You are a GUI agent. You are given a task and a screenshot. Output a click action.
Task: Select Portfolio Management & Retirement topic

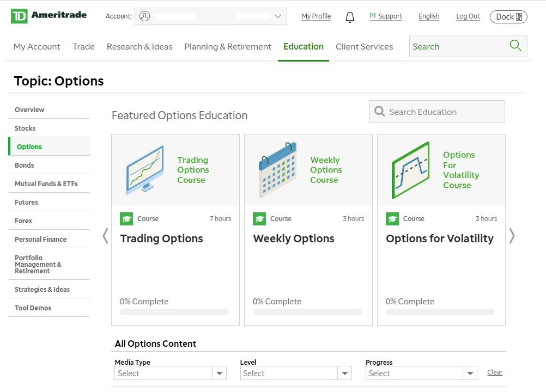pos(49,264)
